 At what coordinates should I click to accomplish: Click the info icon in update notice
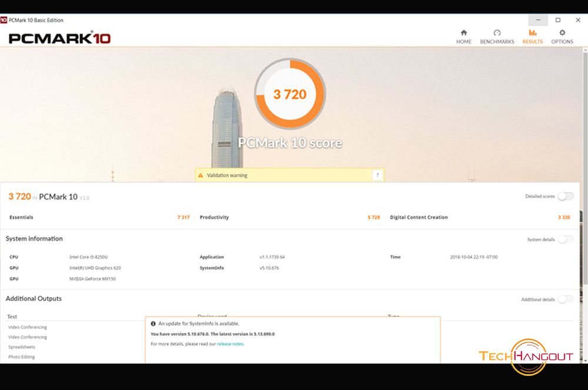pos(153,324)
